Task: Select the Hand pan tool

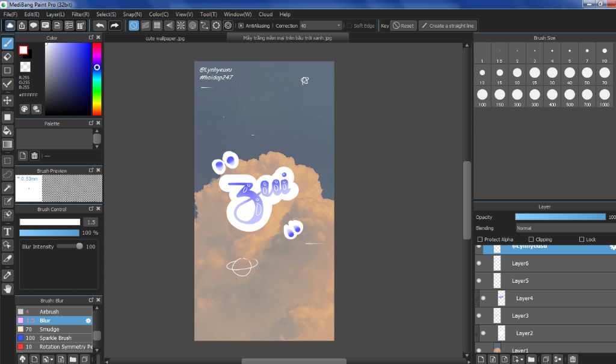Action: 7,289
